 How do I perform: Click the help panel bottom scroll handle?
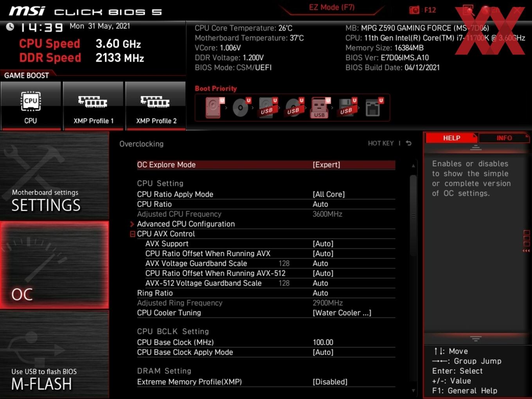(x=476, y=338)
